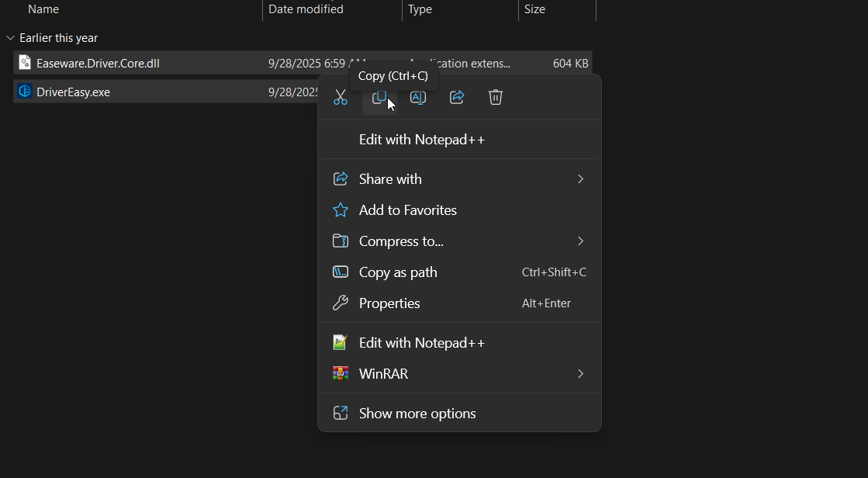Click the Ctrl+Shift+C shortcut text

[x=554, y=272]
